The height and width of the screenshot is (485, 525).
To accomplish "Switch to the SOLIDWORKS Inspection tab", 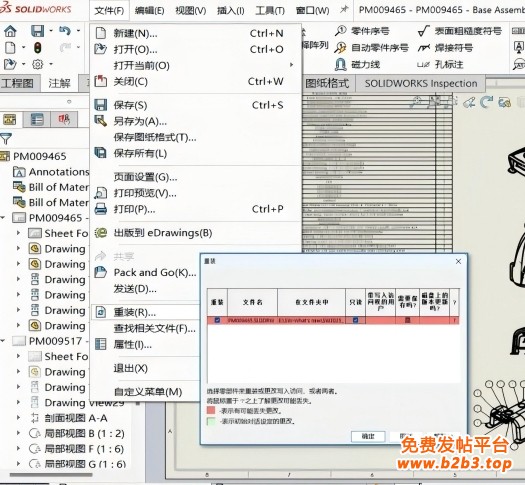I will (421, 83).
